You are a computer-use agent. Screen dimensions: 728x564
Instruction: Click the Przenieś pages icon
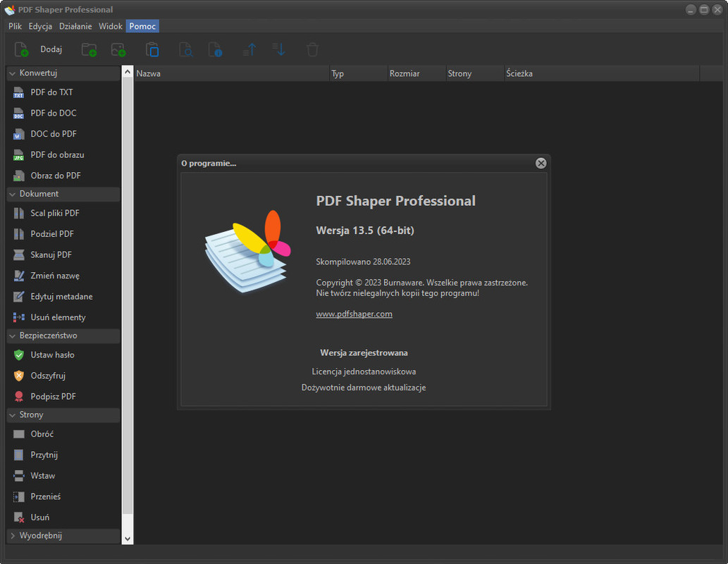18,496
